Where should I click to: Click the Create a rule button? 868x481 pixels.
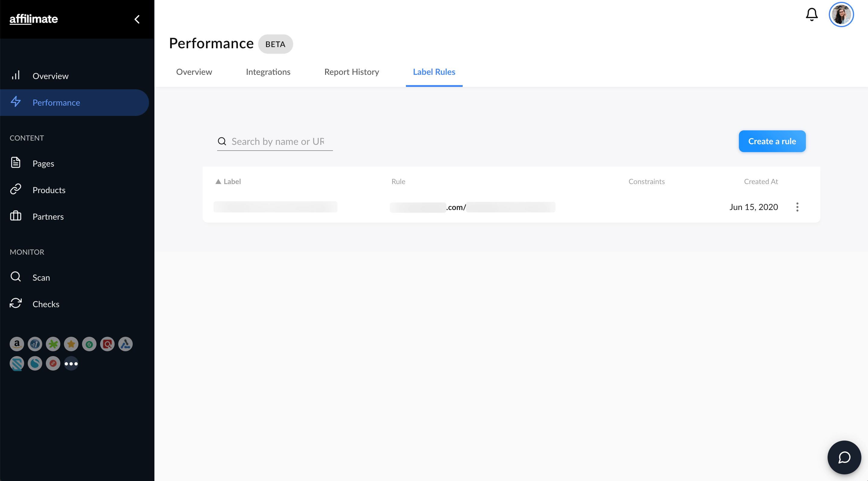(x=771, y=141)
